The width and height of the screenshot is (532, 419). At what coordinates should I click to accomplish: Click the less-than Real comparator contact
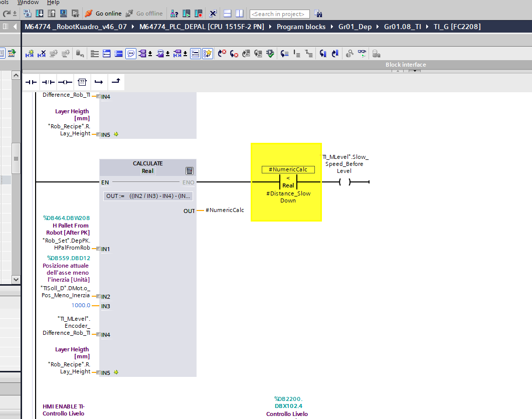click(x=288, y=182)
